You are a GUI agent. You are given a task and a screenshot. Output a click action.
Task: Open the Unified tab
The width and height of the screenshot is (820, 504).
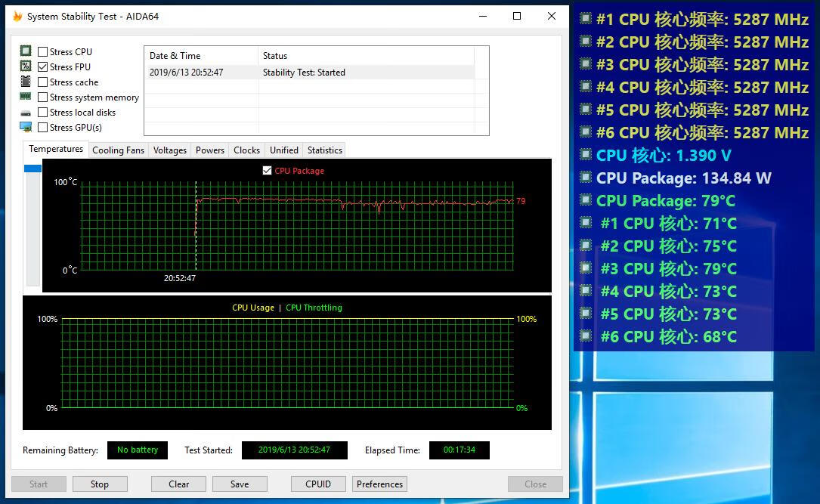[x=284, y=150]
